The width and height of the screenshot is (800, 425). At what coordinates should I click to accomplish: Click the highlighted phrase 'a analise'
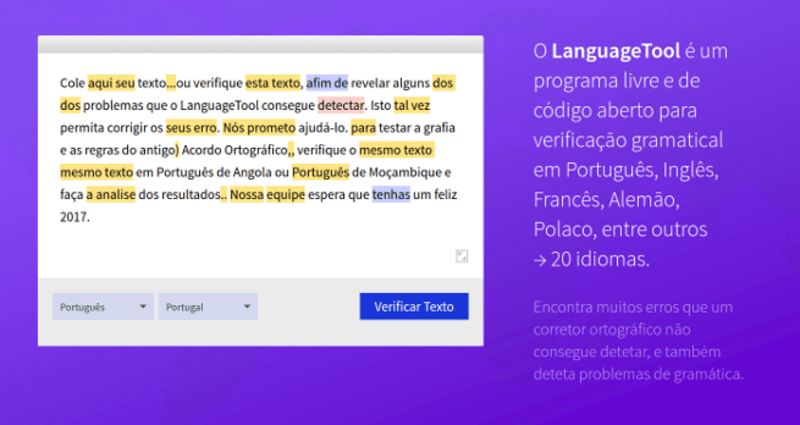pos(111,195)
